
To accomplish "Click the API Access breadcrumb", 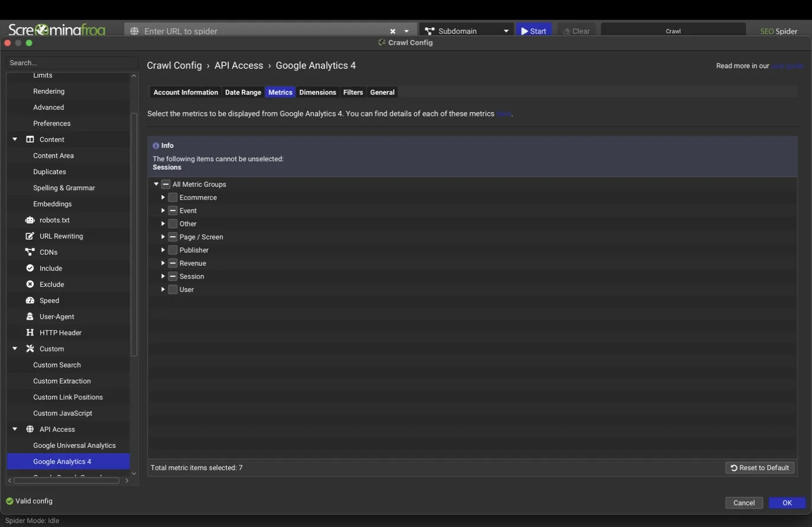I will point(239,66).
